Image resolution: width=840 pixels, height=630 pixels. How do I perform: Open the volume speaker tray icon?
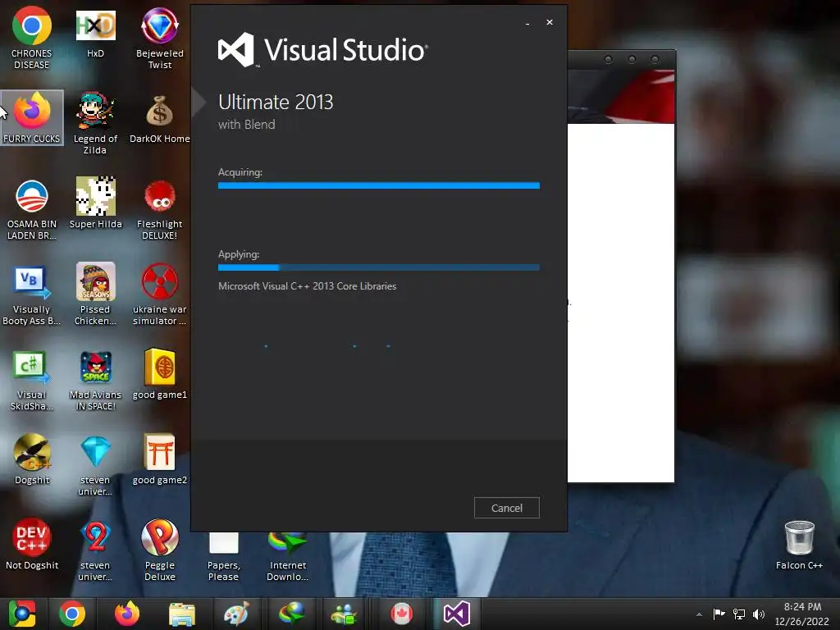click(759, 614)
